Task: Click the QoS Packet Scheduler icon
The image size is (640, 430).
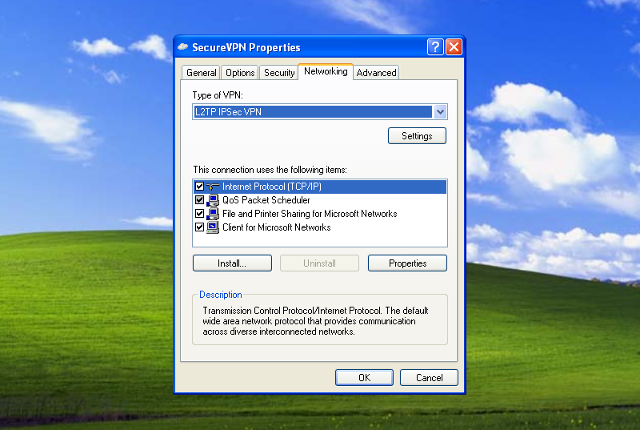Action: [x=213, y=200]
